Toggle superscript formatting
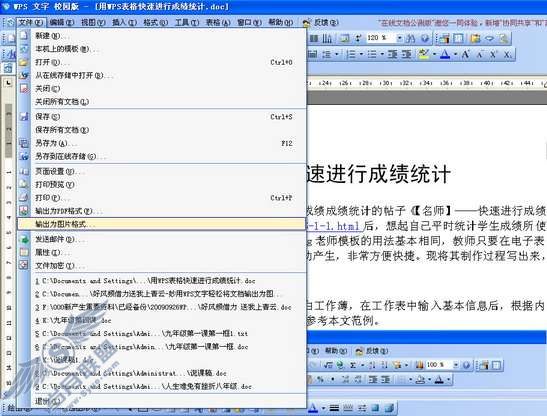This screenshot has width=547, height=416. click(x=493, y=54)
